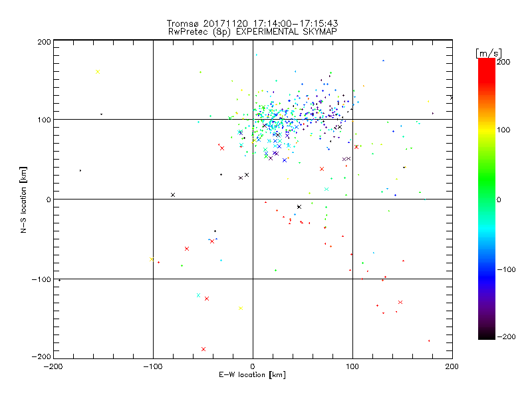Click the -100 label on the colorbar scale

[x=506, y=269]
